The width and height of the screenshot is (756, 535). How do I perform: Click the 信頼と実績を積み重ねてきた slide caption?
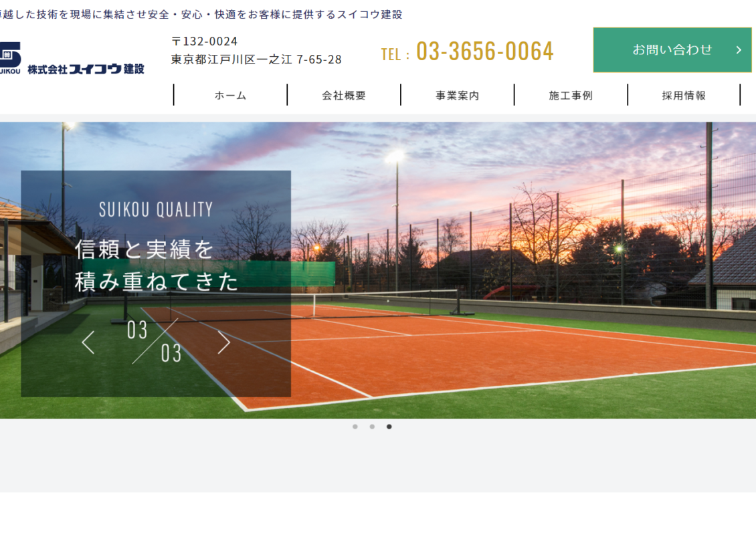[x=157, y=265]
